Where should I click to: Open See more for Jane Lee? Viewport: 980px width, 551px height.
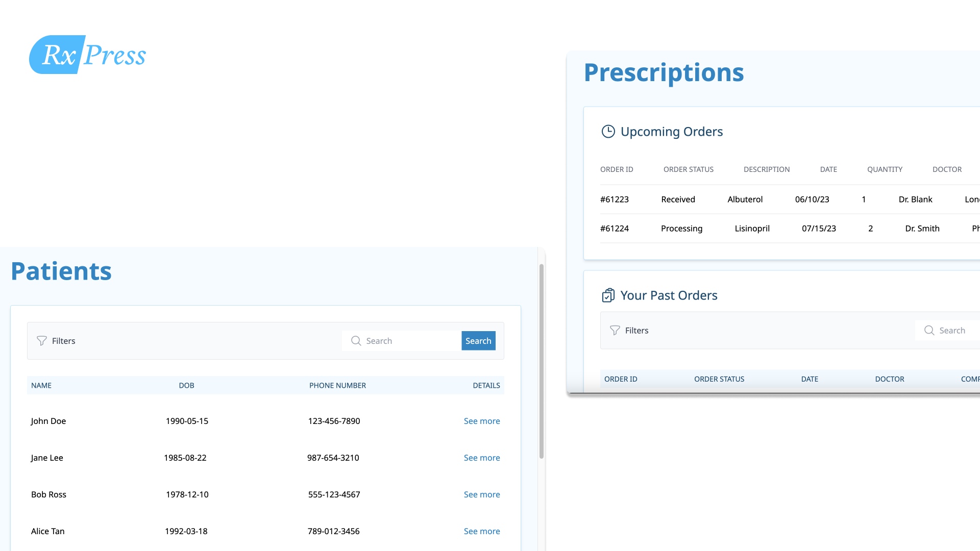(x=481, y=458)
